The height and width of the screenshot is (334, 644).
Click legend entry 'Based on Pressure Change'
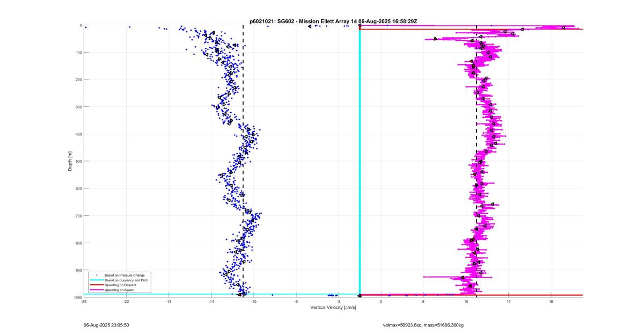point(125,275)
